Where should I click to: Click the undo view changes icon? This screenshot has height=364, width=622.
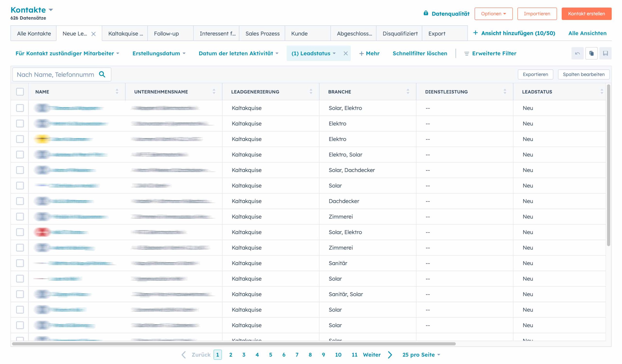click(x=577, y=53)
